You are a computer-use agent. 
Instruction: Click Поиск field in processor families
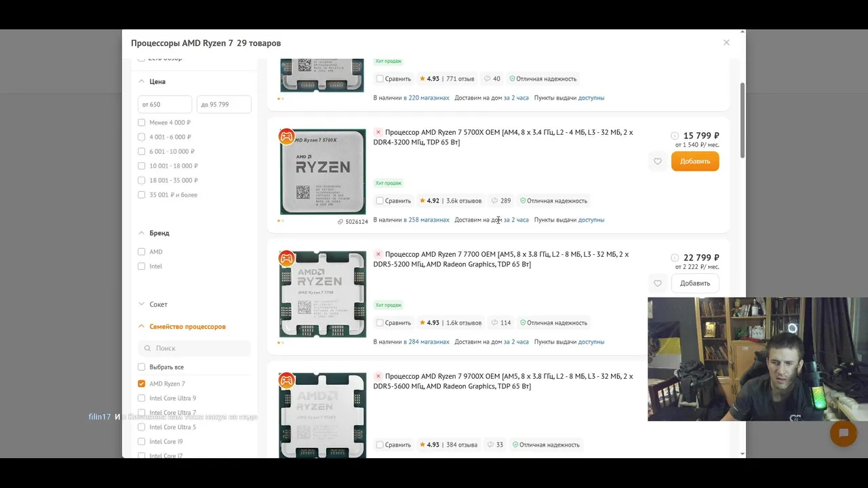[x=194, y=348]
